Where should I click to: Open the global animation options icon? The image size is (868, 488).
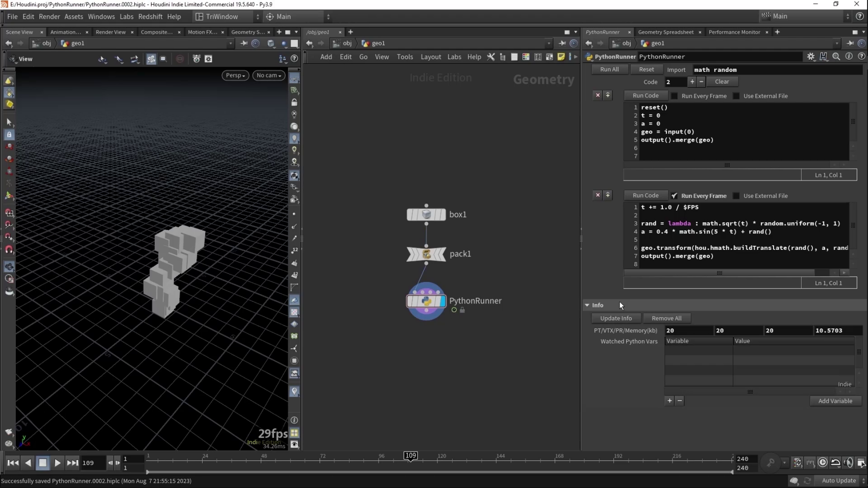861,463
